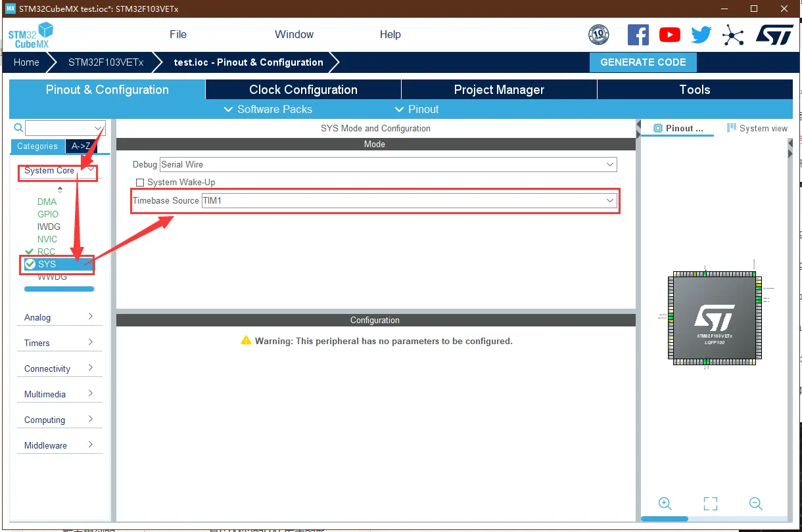Click the warning triangle icon

[x=247, y=340]
